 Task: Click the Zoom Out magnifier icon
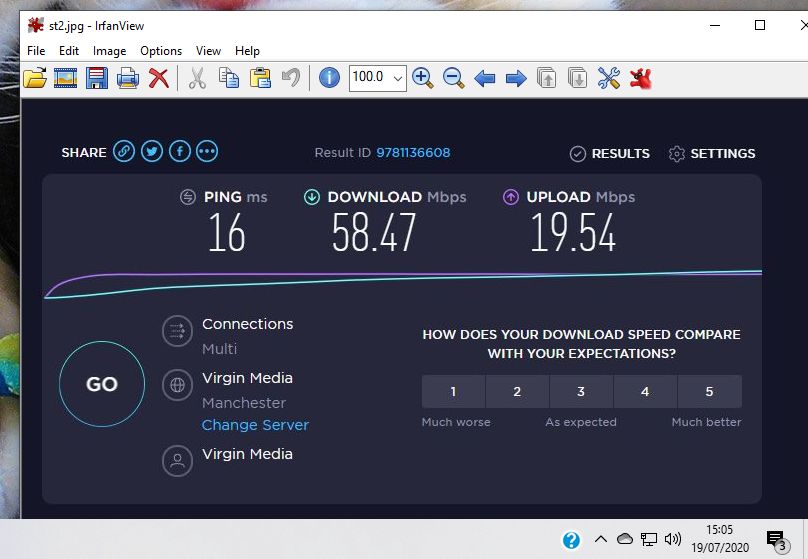coord(453,78)
